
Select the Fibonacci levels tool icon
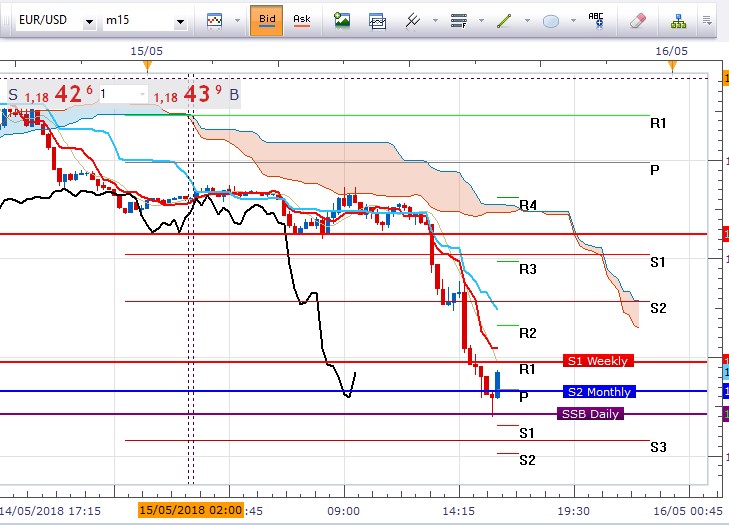point(458,21)
